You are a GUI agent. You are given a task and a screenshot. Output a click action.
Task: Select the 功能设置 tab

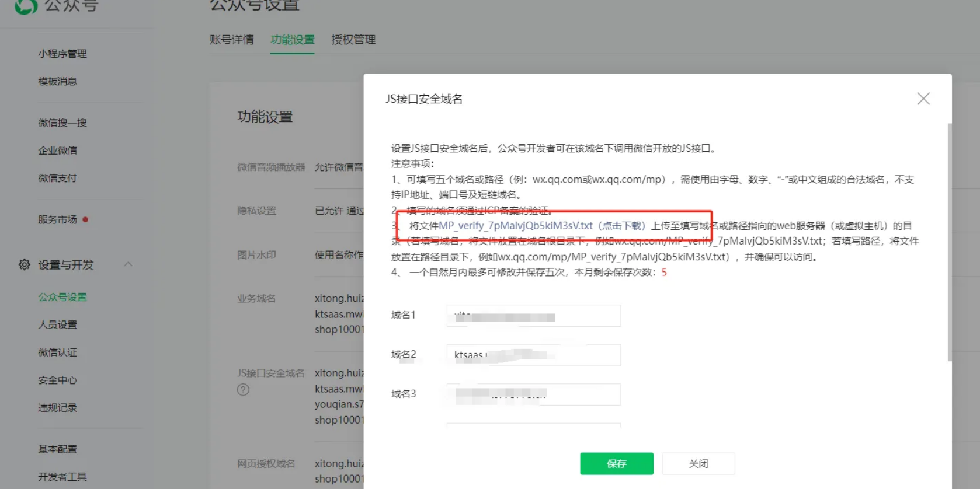pyautogui.click(x=293, y=40)
